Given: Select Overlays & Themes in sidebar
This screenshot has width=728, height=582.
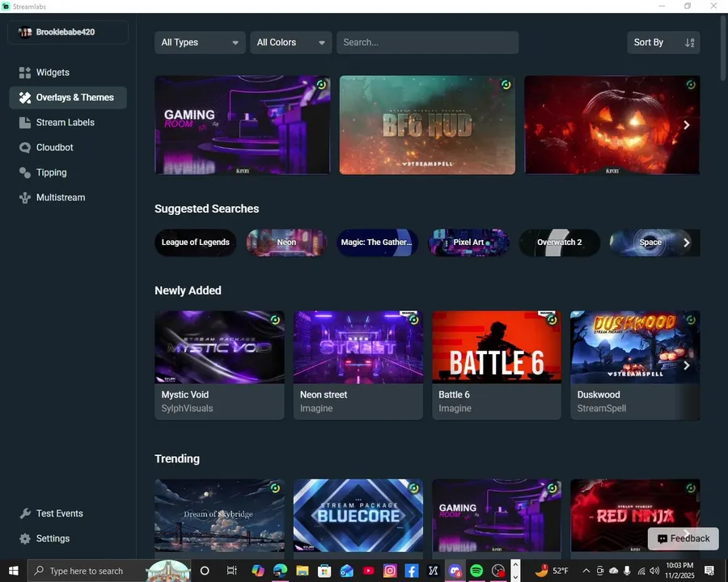Looking at the screenshot, I should (68, 98).
